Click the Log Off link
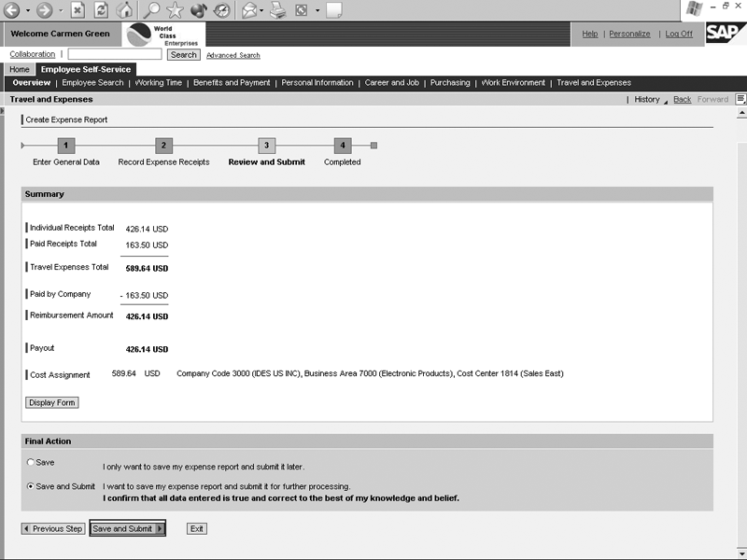The width and height of the screenshot is (747, 560). 679,34
